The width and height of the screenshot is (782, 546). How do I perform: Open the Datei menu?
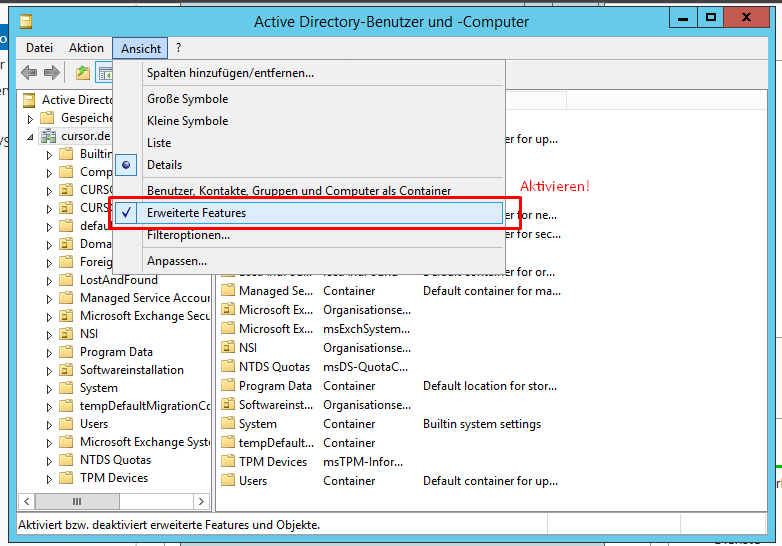click(40, 48)
